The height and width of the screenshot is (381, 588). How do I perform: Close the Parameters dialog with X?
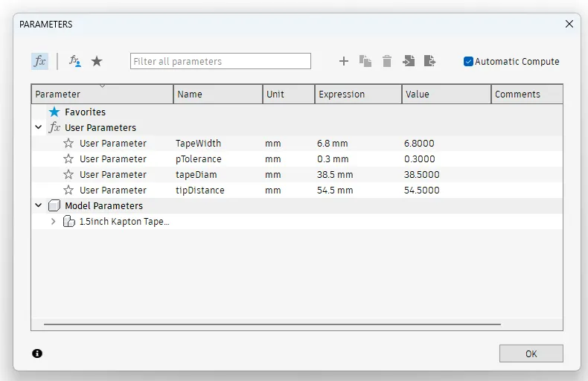[x=569, y=24]
